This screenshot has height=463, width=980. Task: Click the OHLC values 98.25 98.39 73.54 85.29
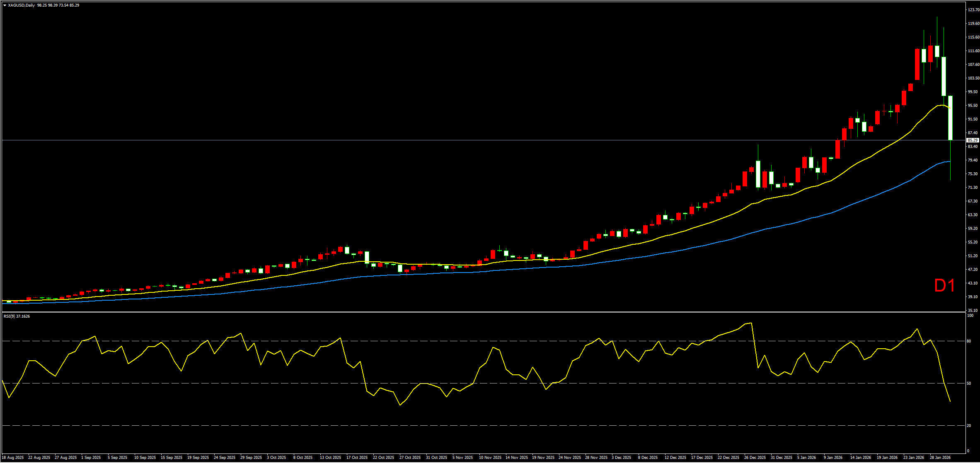(x=58, y=5)
